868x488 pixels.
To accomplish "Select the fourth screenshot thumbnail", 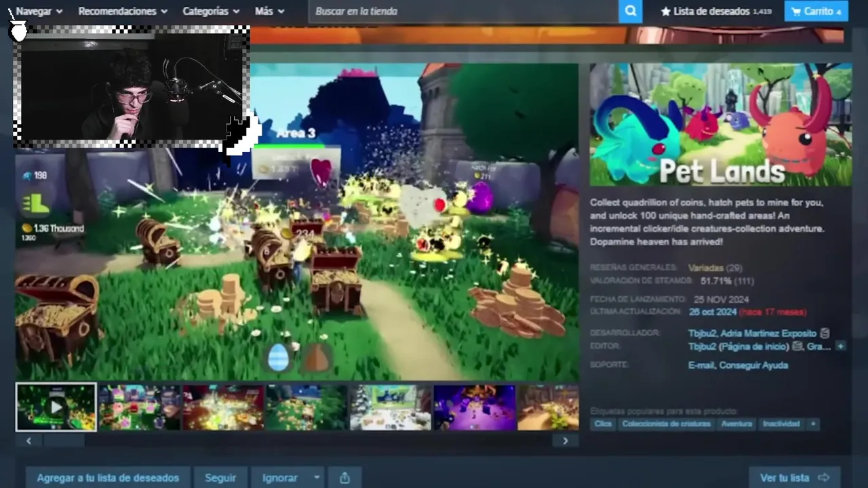I will pos(307,407).
